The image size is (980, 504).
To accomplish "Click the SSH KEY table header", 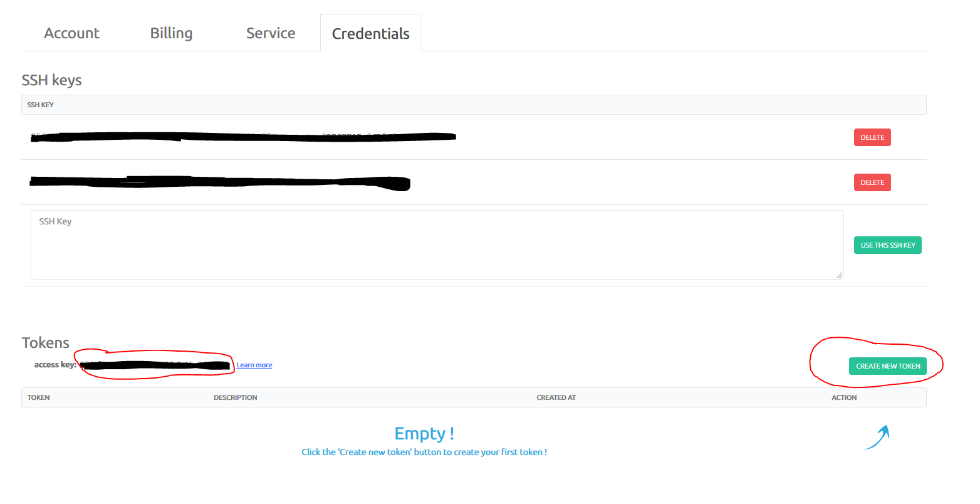I will point(40,105).
